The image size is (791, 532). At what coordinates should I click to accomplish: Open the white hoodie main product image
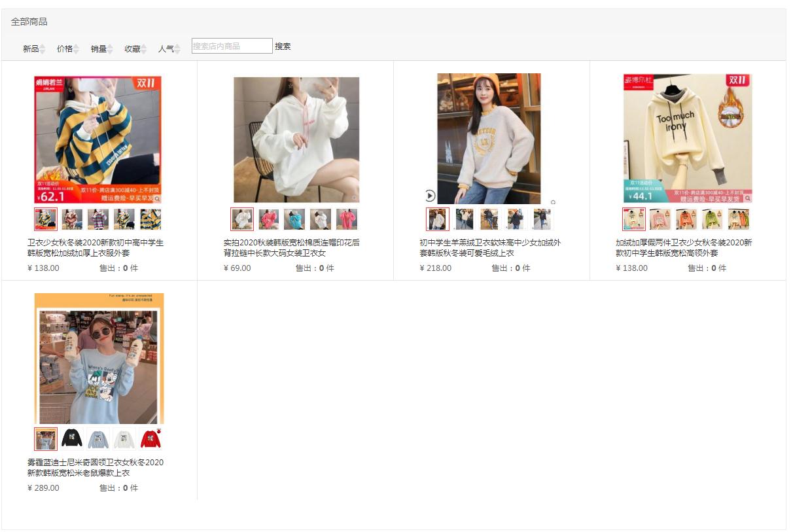(x=296, y=140)
